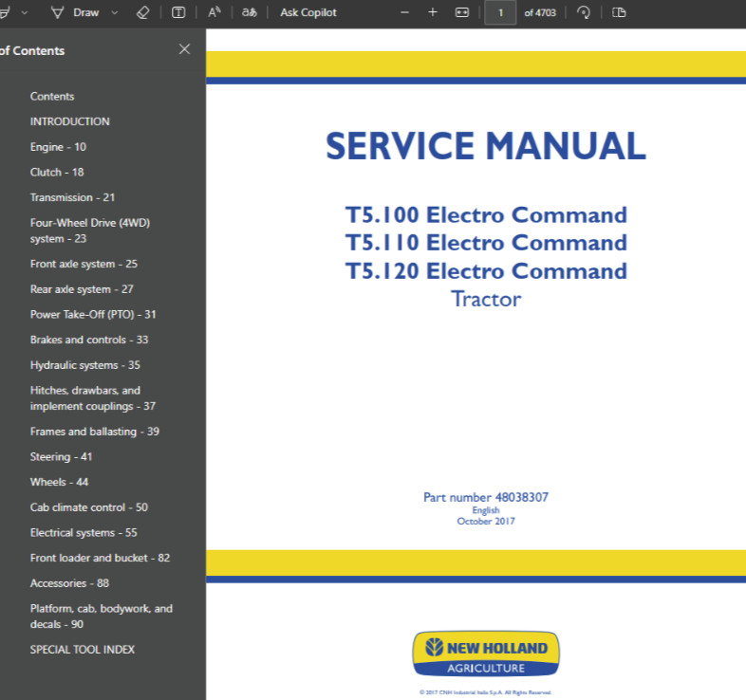The height and width of the screenshot is (700, 746).
Task: Open the INTRODUCTION section
Action: pos(70,121)
